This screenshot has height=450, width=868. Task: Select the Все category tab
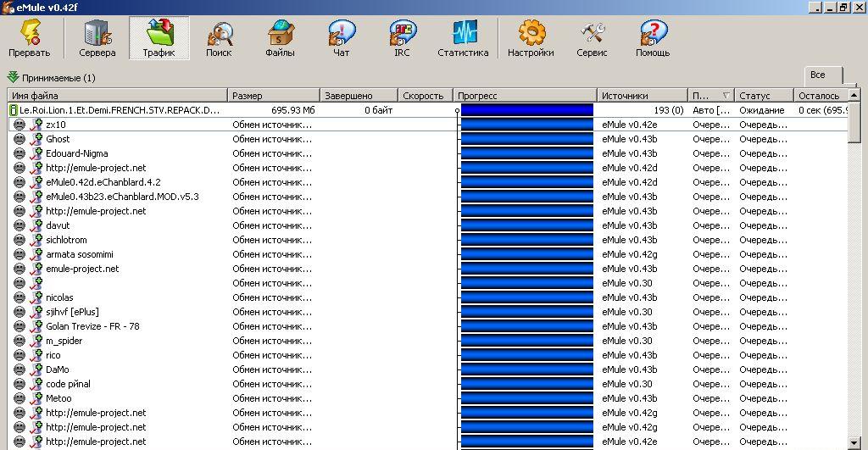point(818,75)
